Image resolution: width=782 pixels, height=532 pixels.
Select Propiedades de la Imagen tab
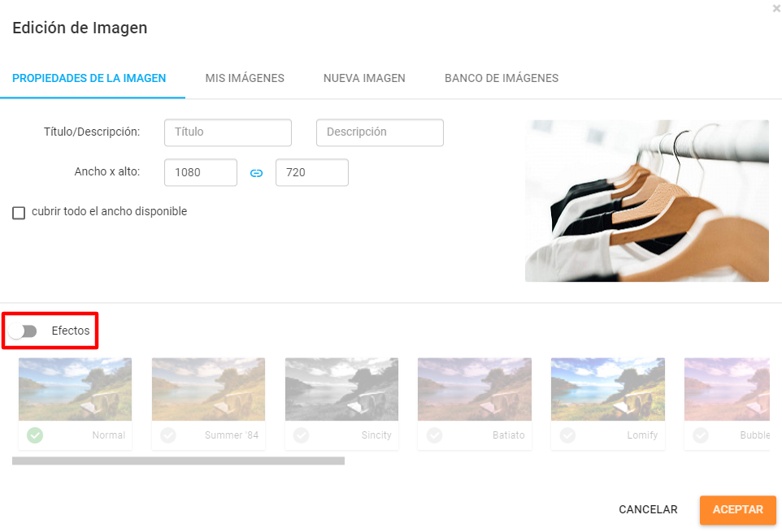[x=89, y=79]
